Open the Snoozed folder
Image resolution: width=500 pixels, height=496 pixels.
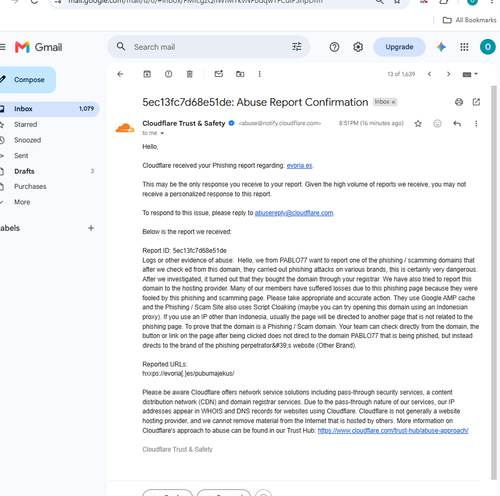(27, 140)
